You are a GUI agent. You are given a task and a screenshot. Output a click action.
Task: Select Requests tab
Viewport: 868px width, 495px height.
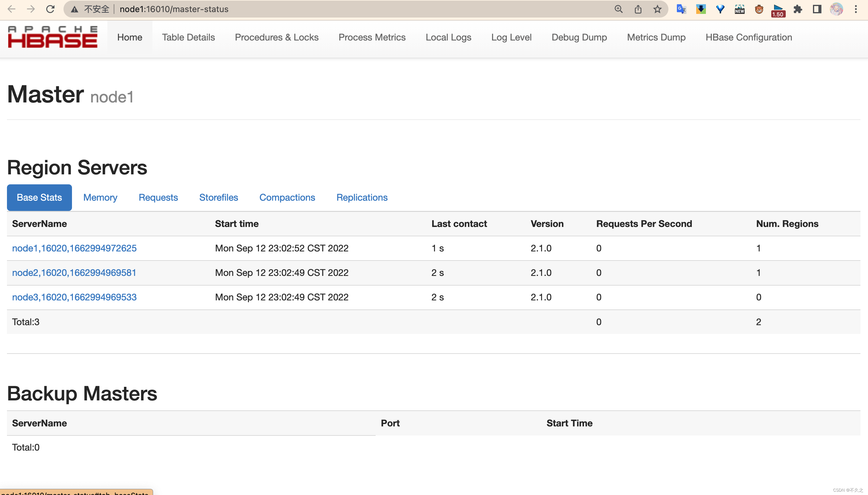pos(158,197)
